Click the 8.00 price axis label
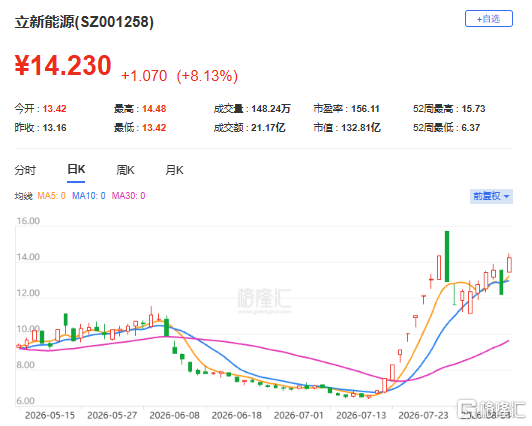Screen dimensions: 532x426 [25, 365]
